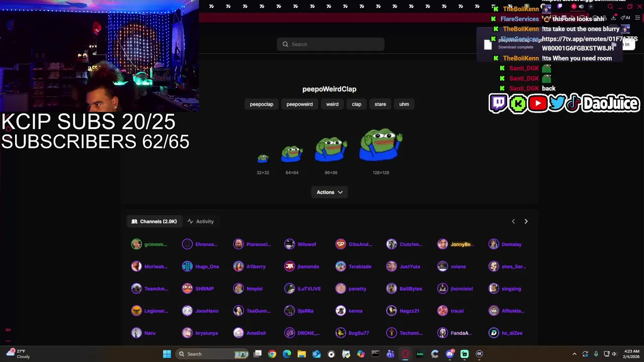Open channel Piarasoci...
The width and height of the screenshot is (644, 362).
(252, 244)
